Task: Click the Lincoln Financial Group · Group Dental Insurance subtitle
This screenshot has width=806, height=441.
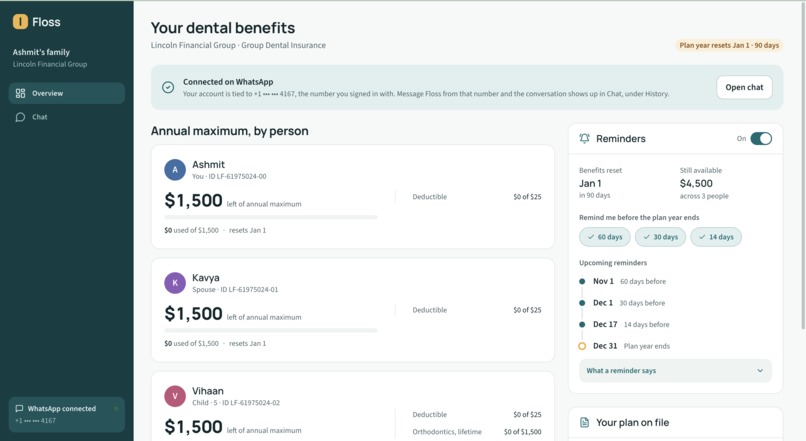Action: [x=238, y=45]
